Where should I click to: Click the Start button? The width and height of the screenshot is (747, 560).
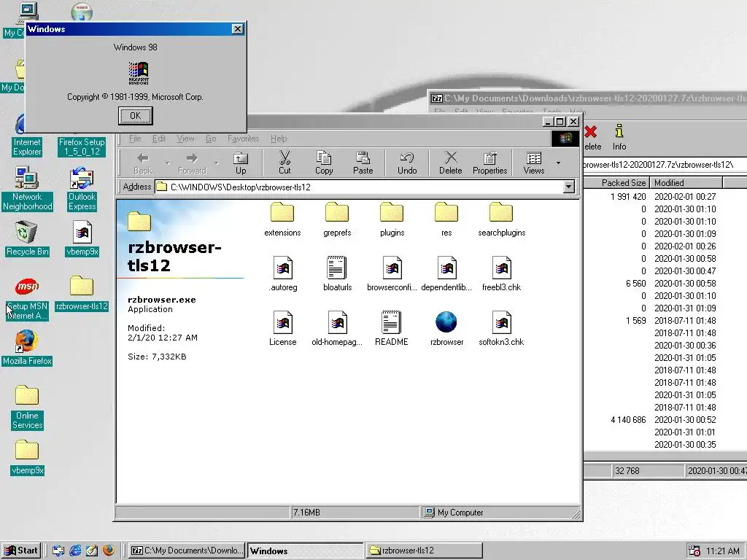click(x=21, y=551)
